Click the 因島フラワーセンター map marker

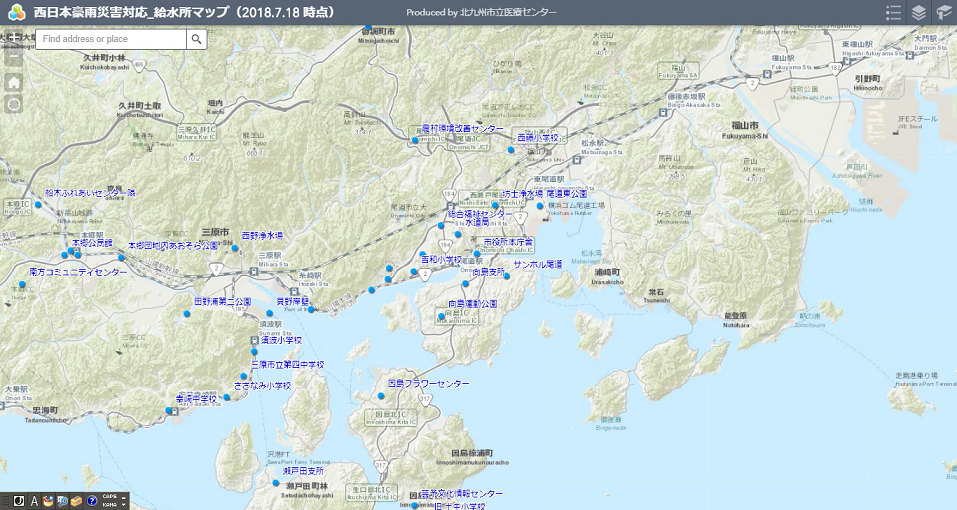tap(381, 397)
